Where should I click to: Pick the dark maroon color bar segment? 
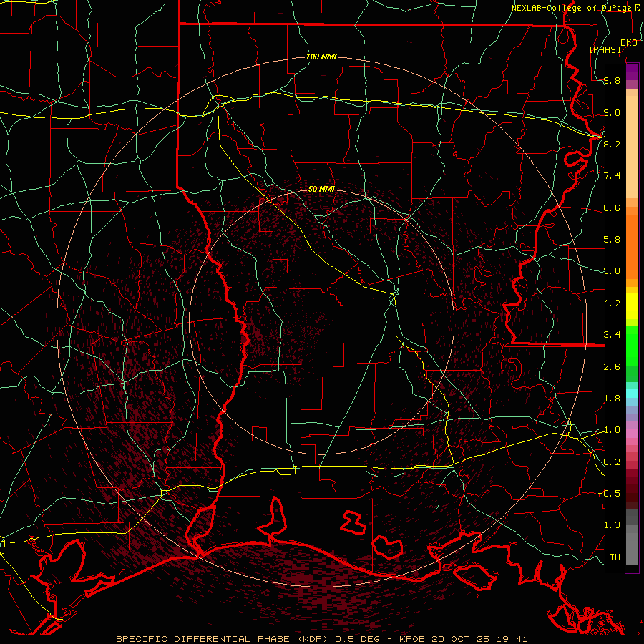click(x=632, y=489)
